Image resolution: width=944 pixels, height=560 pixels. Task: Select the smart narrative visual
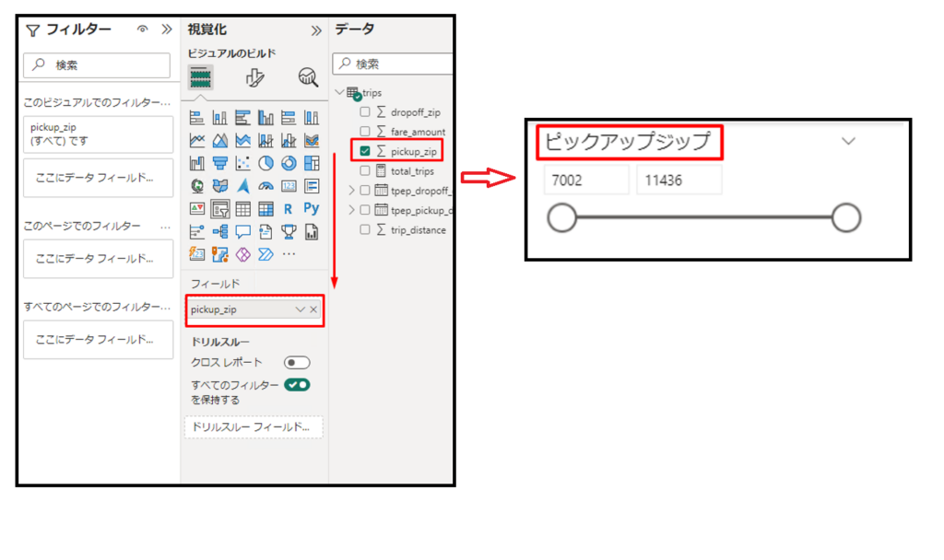click(265, 231)
